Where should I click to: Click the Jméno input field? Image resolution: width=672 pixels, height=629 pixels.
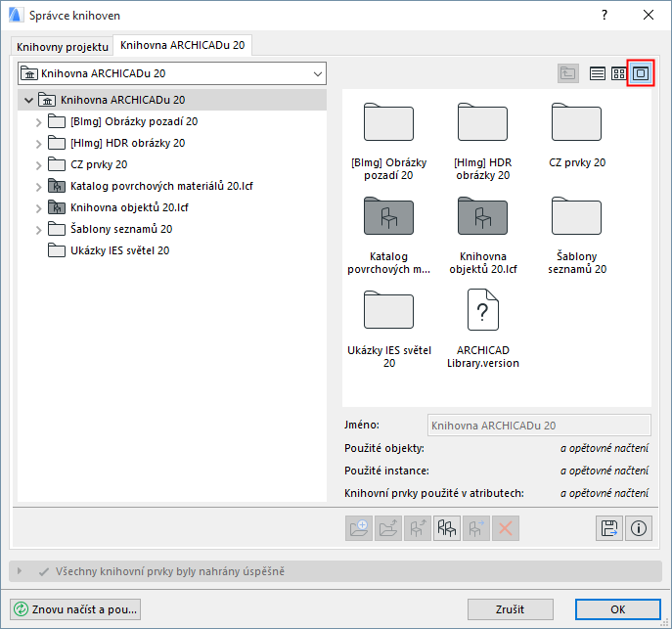[539, 426]
